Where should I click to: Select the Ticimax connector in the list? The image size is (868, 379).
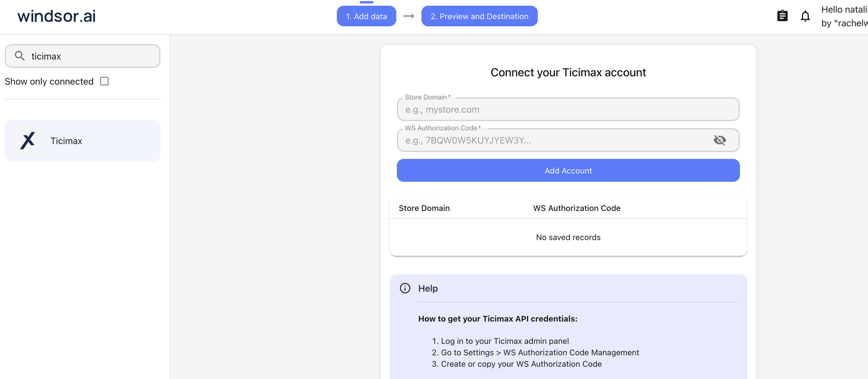pos(82,141)
